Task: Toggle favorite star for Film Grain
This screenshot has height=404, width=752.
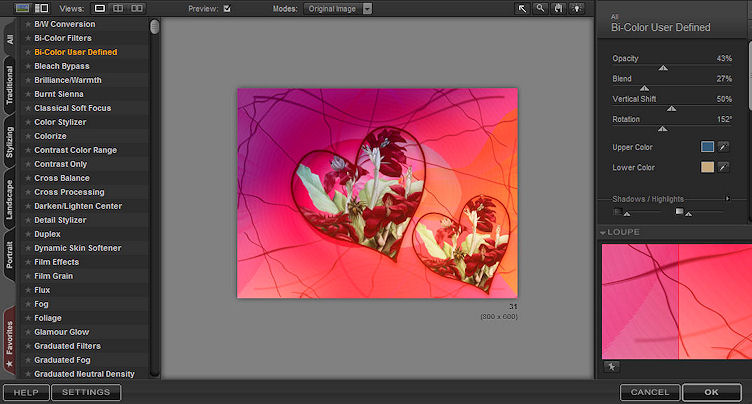Action: pyautogui.click(x=27, y=276)
